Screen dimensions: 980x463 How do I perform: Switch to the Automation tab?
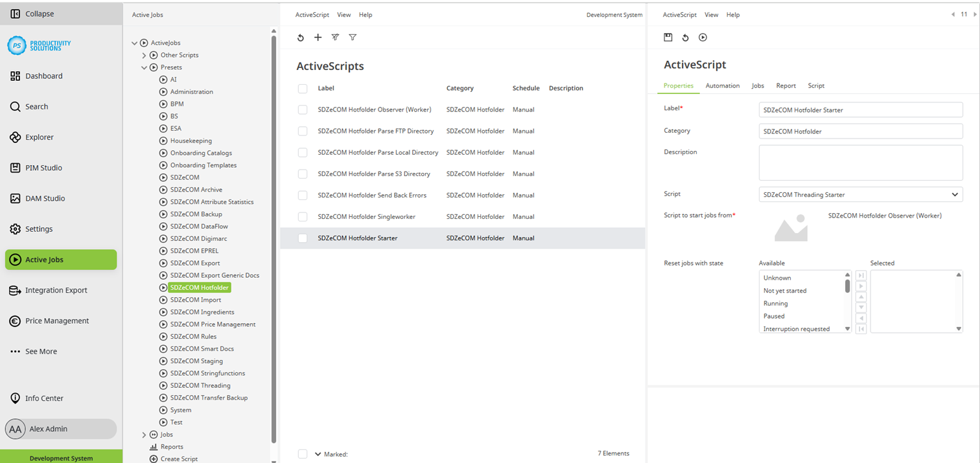coord(722,85)
